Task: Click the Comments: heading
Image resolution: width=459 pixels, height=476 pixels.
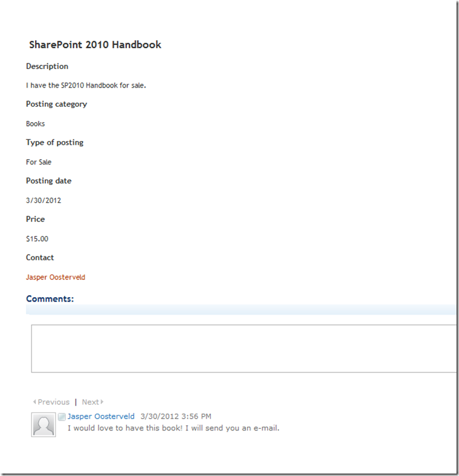Action: (x=50, y=298)
